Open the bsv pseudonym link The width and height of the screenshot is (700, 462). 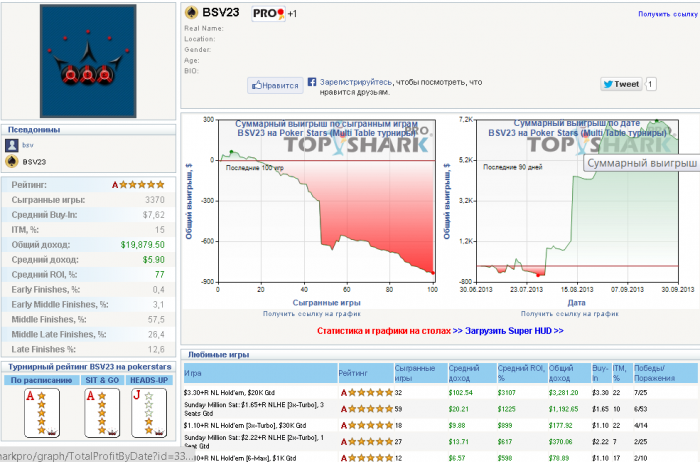coord(28,145)
